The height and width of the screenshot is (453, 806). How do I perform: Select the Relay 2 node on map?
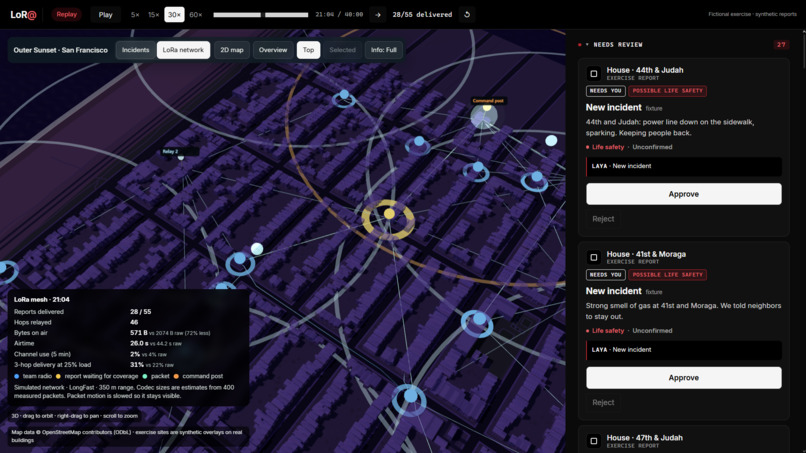pyautogui.click(x=180, y=157)
